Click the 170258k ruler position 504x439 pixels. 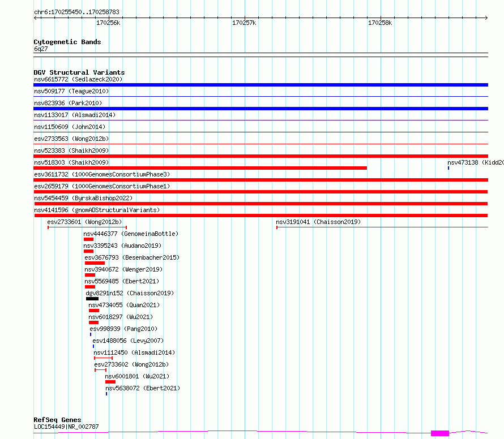(380, 23)
